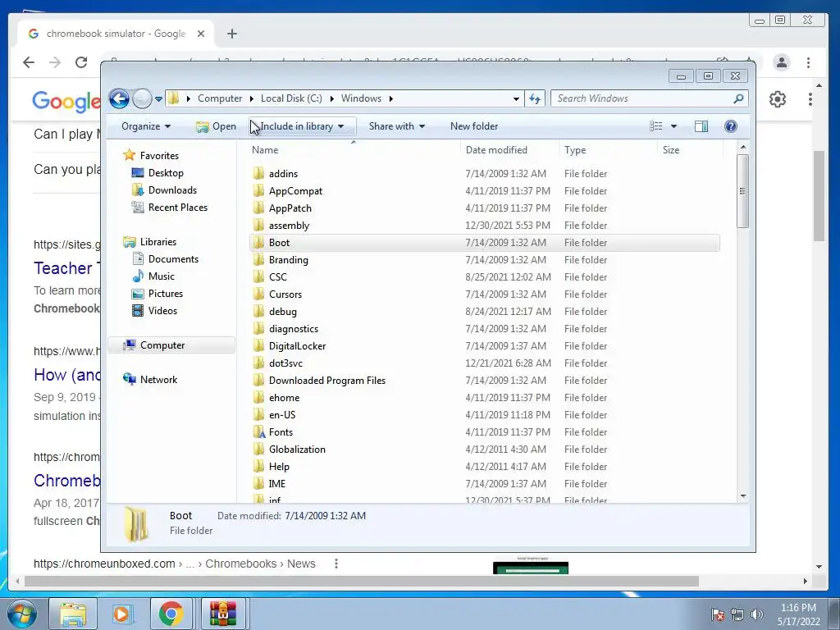Select the addins folder icon

(258, 174)
